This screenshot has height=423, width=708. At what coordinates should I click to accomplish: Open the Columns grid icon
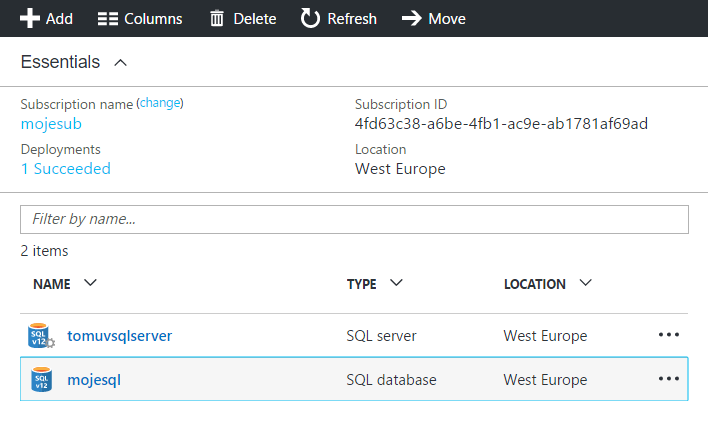(108, 19)
